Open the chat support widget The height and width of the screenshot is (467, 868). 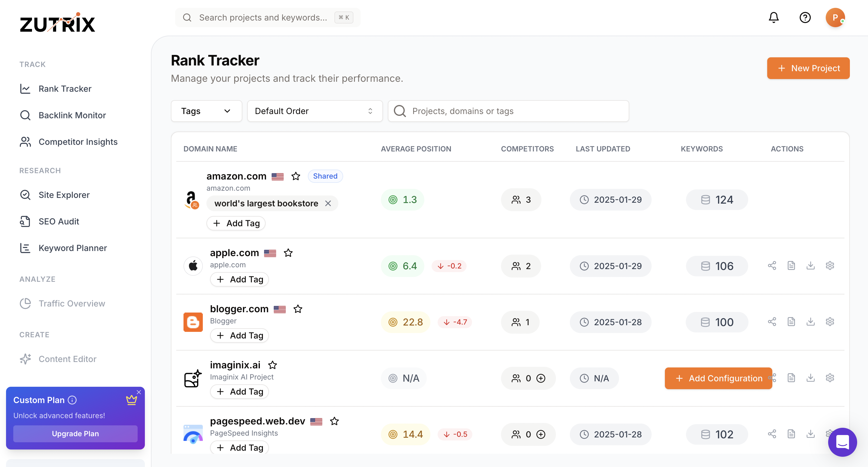click(842, 442)
